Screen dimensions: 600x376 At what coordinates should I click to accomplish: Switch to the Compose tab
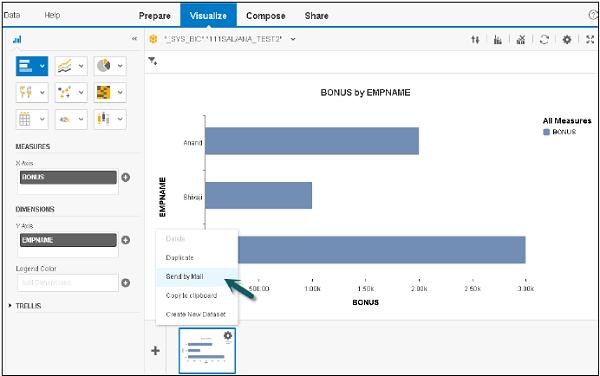coord(266,16)
